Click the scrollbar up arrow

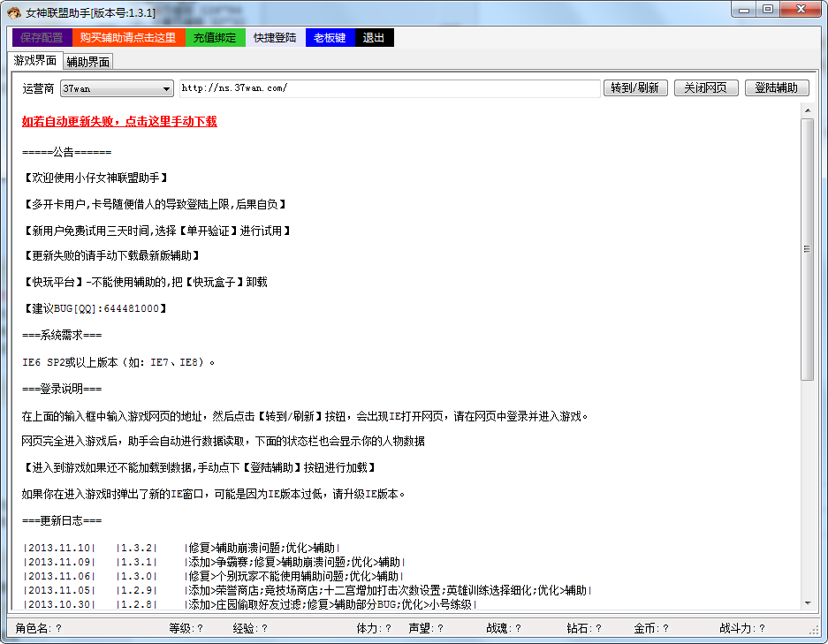[808, 110]
